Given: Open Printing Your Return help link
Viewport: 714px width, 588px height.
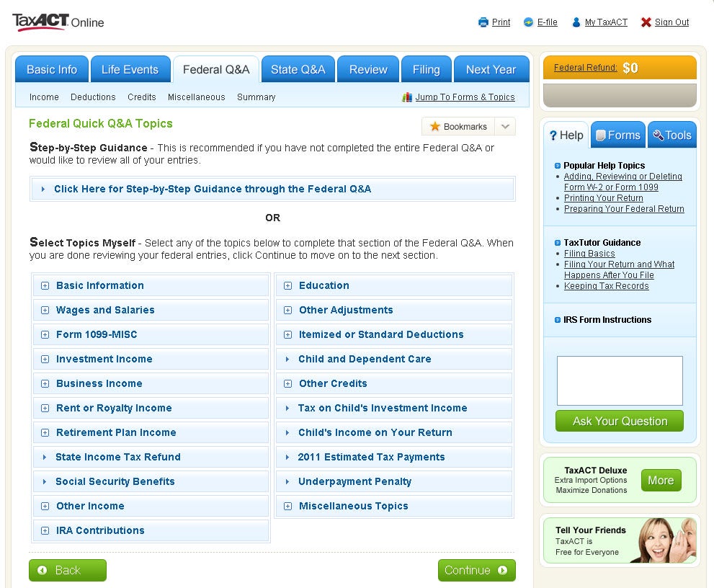Looking at the screenshot, I should pyautogui.click(x=603, y=198).
